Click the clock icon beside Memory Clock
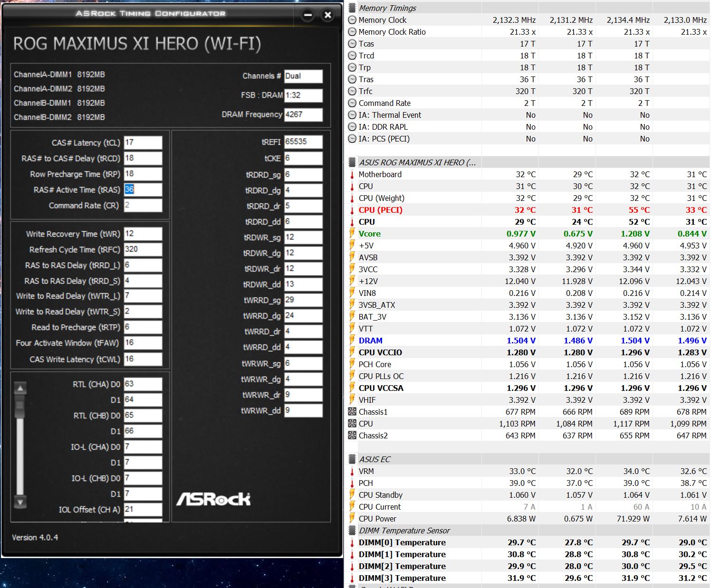The width and height of the screenshot is (711, 588). (x=352, y=20)
